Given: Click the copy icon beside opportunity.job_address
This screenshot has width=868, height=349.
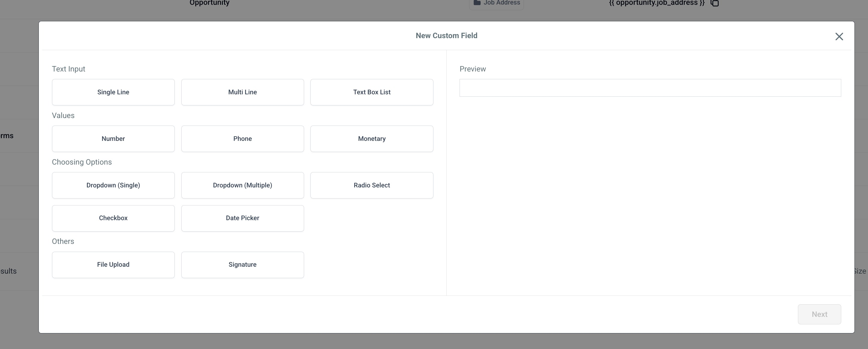Looking at the screenshot, I should click(x=715, y=3).
